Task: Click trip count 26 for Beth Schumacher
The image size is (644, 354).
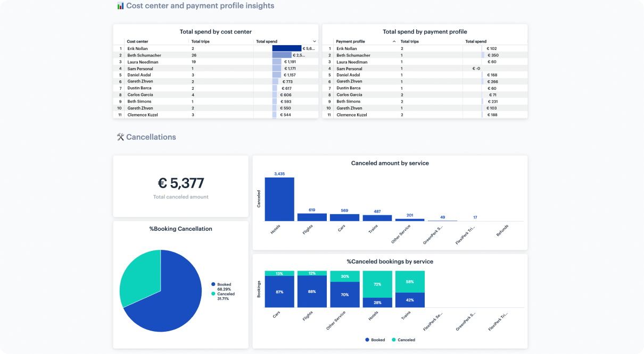Action: click(x=194, y=55)
